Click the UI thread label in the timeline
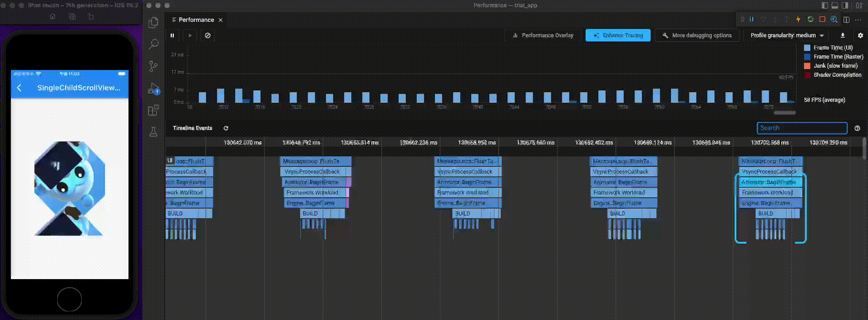Image resolution: width=868 pixels, height=320 pixels. 170,160
